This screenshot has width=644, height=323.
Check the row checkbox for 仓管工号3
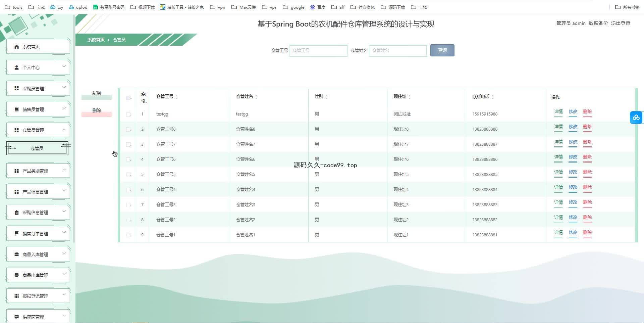click(128, 205)
